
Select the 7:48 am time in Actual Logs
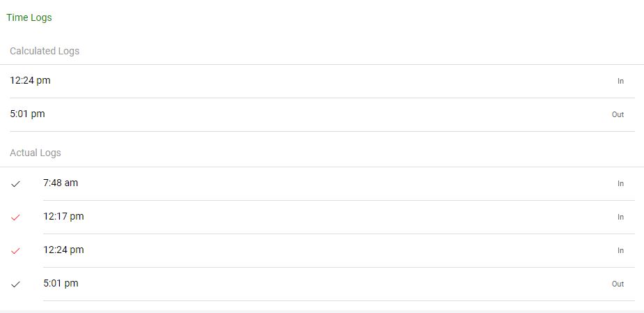point(61,183)
